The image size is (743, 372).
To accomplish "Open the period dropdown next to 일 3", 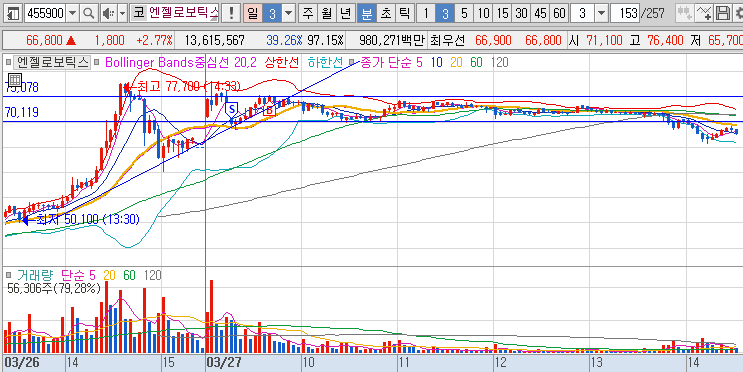I will click(x=289, y=13).
